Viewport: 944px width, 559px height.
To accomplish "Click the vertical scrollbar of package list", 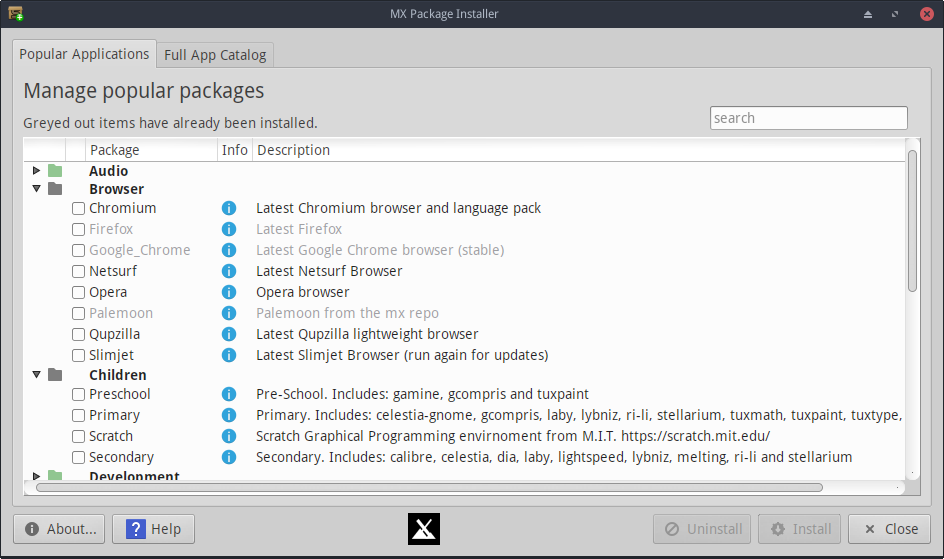I will (913, 221).
